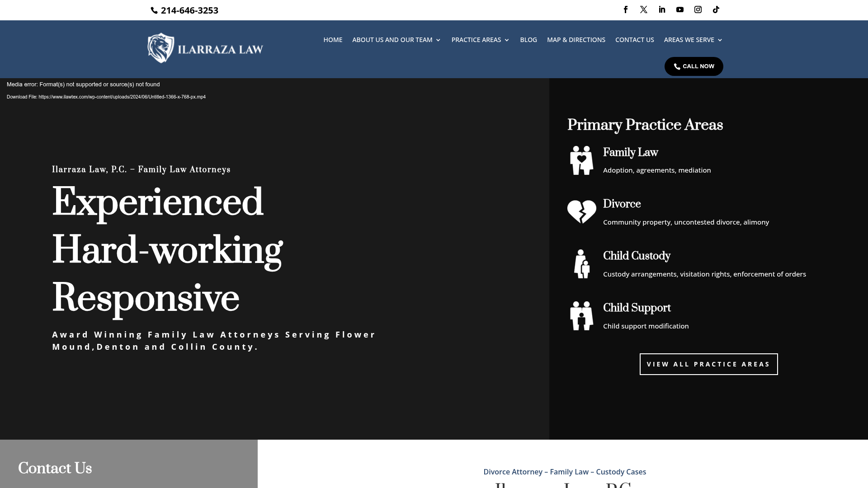
Task: Click the Child Support icon
Action: (581, 316)
